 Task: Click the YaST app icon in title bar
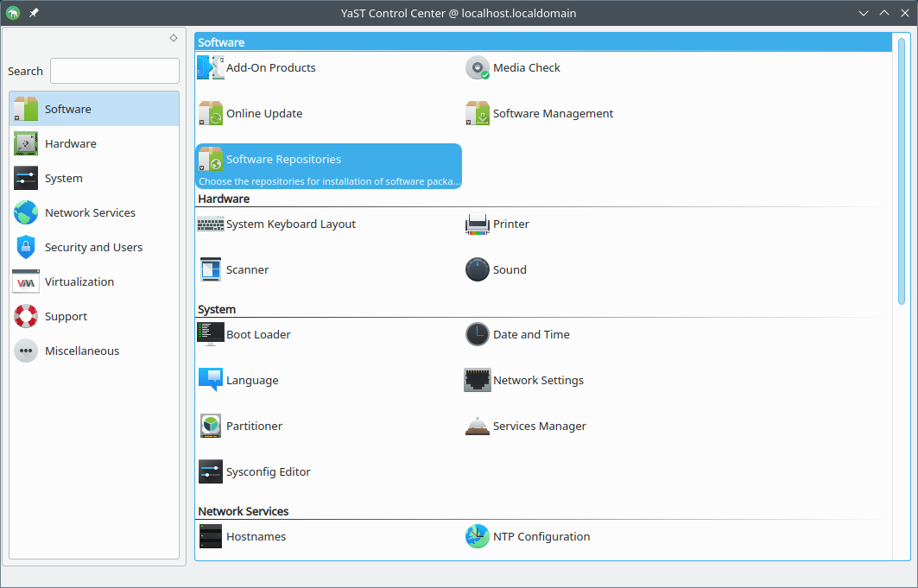tap(13, 13)
